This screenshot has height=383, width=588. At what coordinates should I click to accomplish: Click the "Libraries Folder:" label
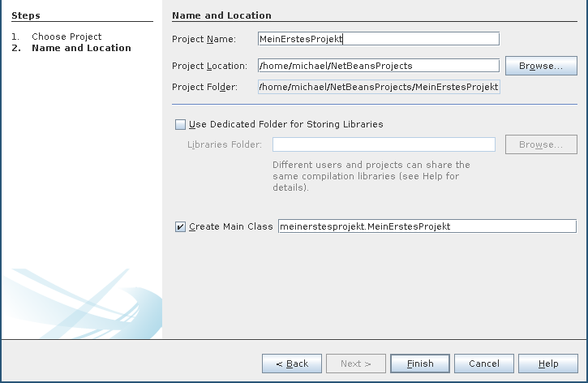225,144
